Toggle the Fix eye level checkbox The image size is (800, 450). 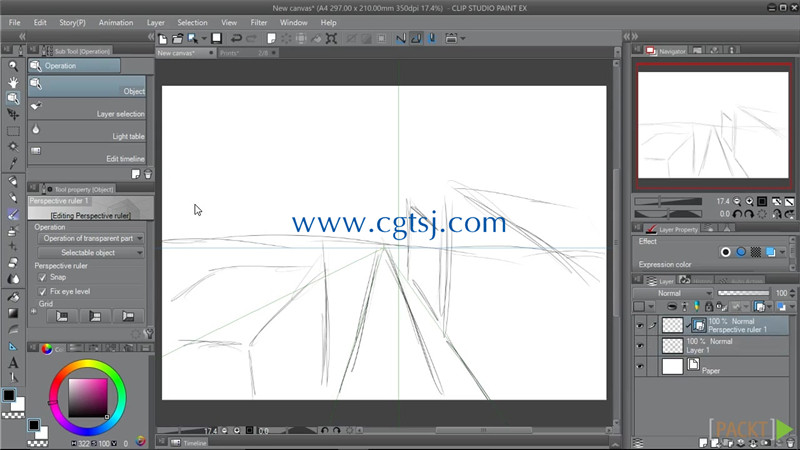[x=42, y=292]
